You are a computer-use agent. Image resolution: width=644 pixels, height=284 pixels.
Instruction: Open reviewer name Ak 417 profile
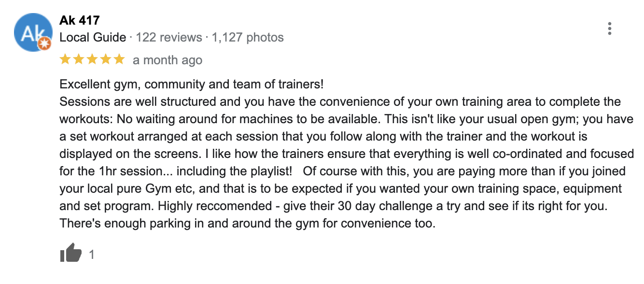79,20
